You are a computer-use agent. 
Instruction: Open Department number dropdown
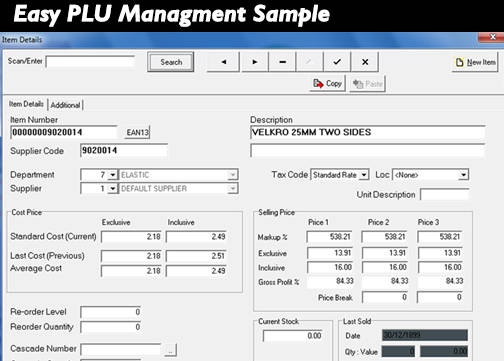[113, 175]
